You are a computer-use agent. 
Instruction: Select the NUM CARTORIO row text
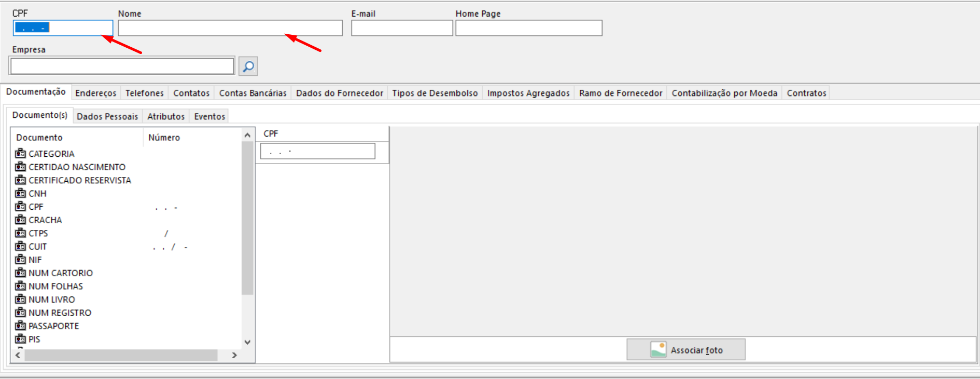click(x=61, y=273)
